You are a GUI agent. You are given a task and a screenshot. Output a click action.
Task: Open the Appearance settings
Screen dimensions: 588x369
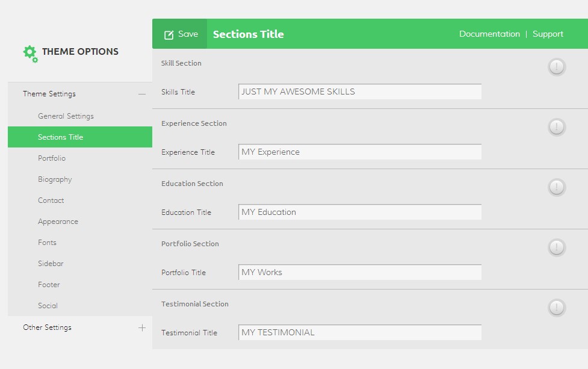tap(58, 222)
